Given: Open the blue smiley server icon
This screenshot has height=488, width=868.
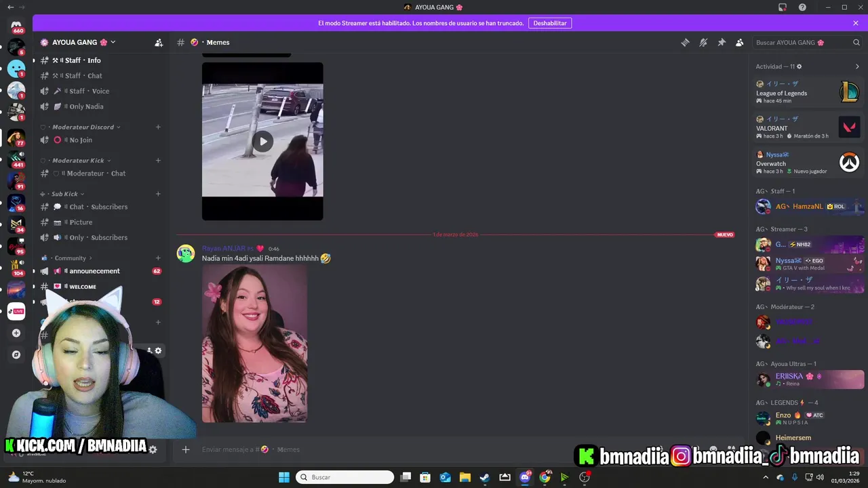Looking at the screenshot, I should [x=16, y=68].
